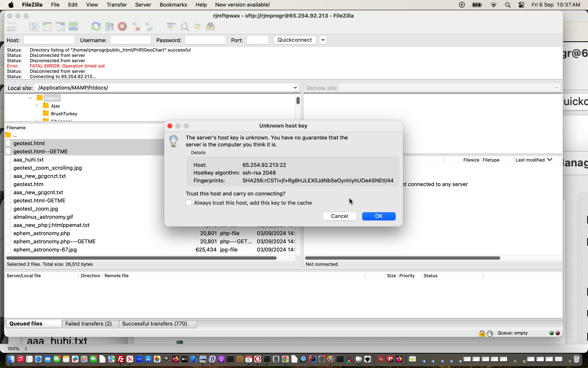Click the Disconnect from server icon
Image resolution: width=588 pixels, height=368 pixels.
coord(135,27)
